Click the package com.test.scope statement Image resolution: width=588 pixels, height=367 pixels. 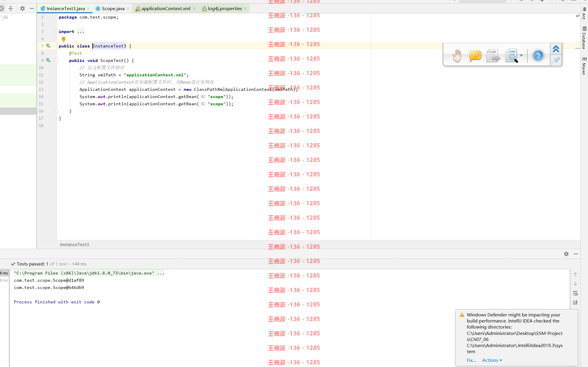tap(88, 17)
